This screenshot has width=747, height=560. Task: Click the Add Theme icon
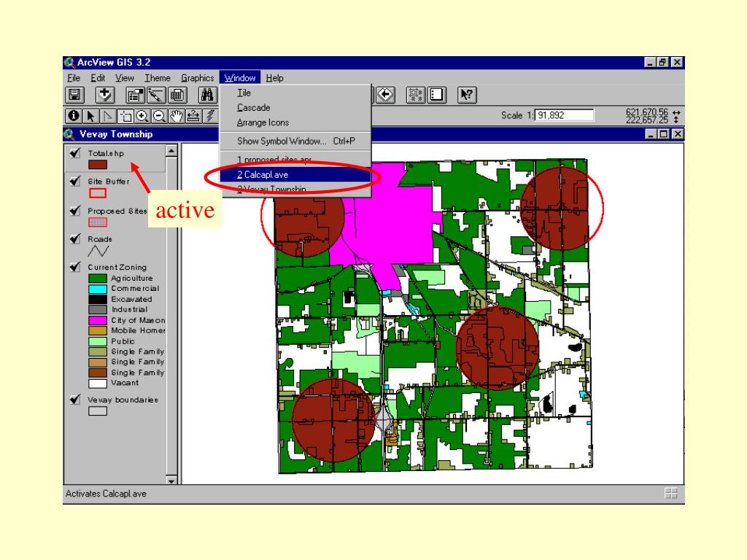[x=105, y=96]
